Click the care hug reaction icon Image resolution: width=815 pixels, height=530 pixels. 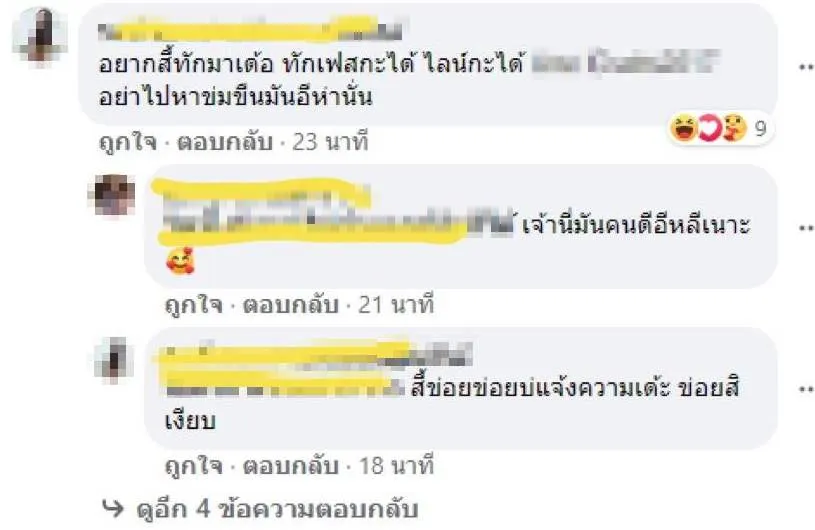pos(734,128)
